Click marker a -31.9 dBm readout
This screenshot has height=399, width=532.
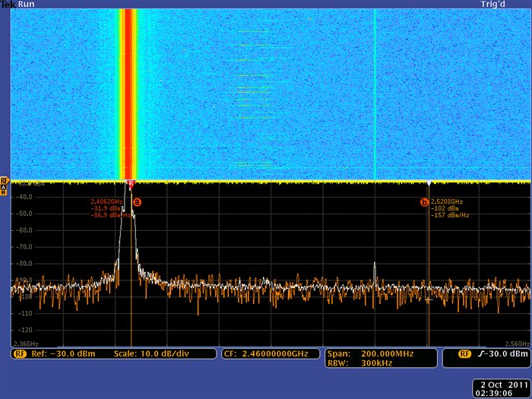(106, 208)
